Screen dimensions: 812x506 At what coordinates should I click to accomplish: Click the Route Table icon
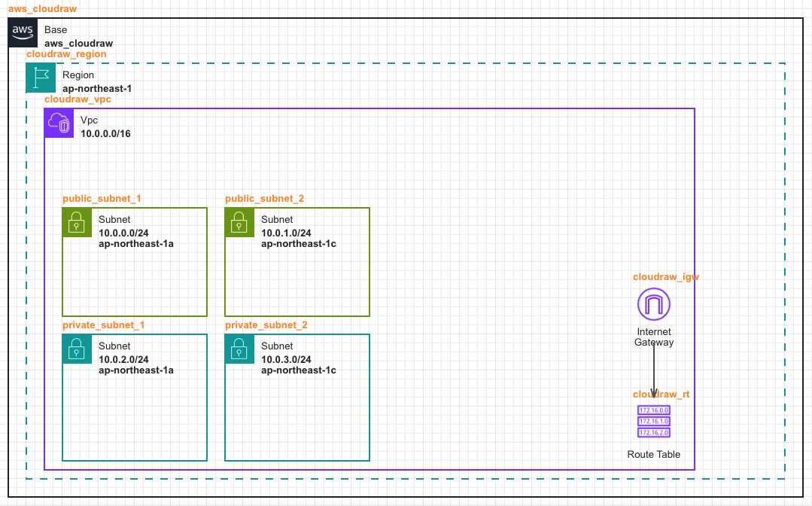click(x=653, y=422)
